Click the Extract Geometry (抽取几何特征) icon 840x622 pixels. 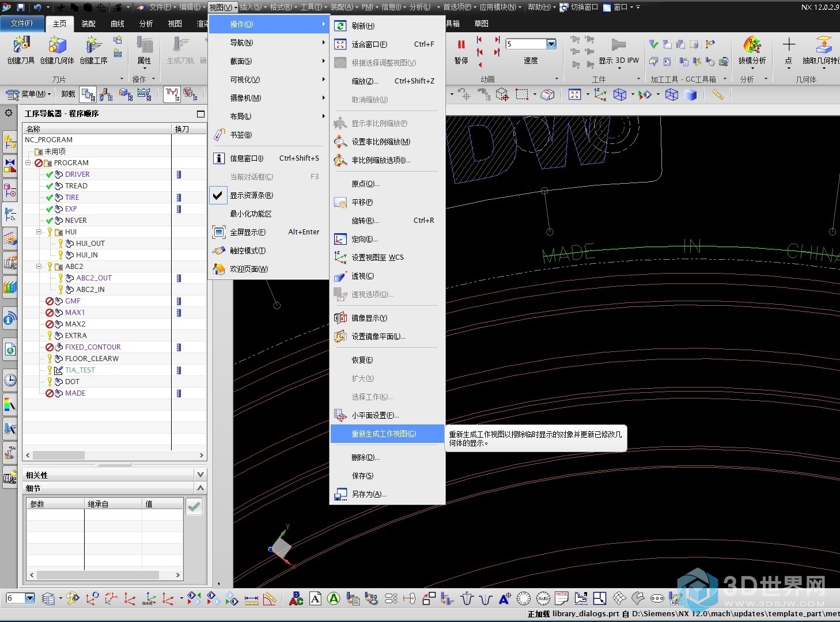pyautogui.click(x=824, y=45)
